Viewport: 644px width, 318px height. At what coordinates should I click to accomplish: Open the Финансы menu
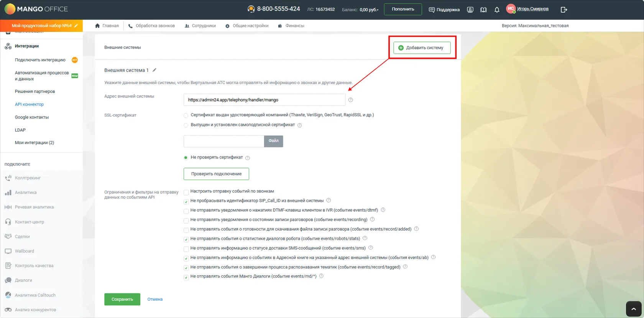(x=291, y=26)
